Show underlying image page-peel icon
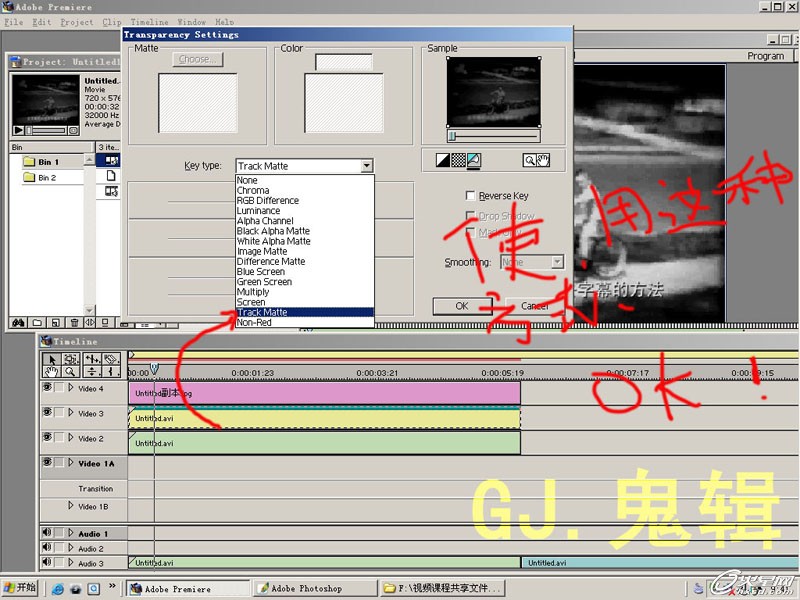The width and height of the screenshot is (800, 600). 473,160
